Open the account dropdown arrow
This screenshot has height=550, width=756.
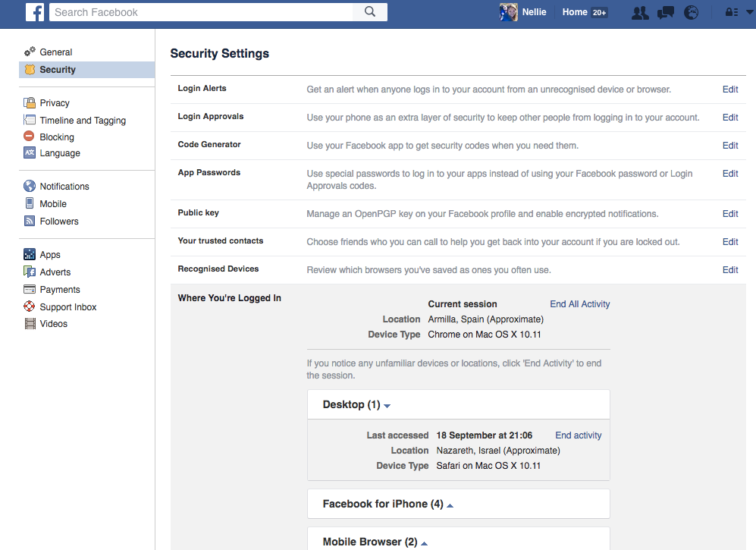click(750, 13)
